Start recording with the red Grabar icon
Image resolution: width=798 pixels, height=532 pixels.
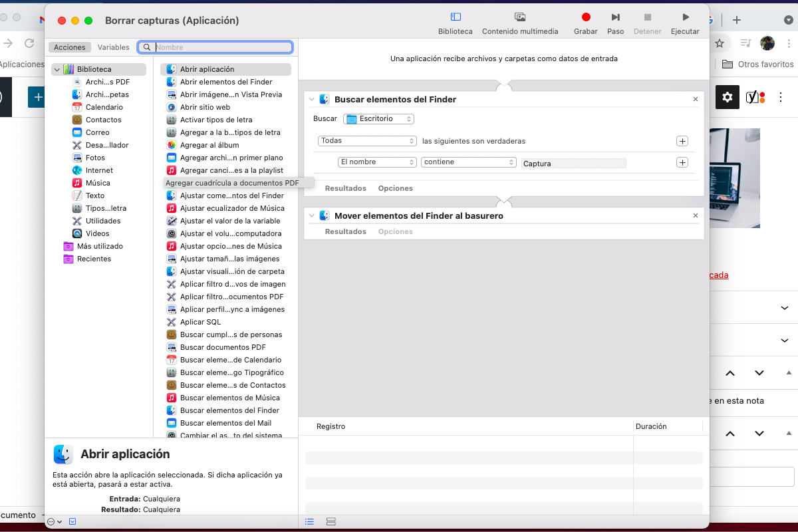585,17
